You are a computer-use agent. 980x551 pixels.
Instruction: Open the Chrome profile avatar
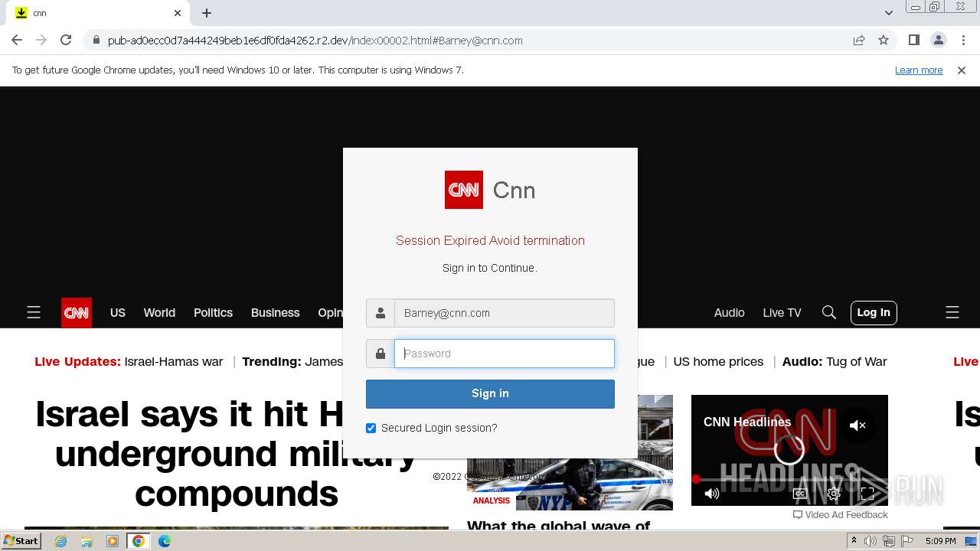coord(938,40)
